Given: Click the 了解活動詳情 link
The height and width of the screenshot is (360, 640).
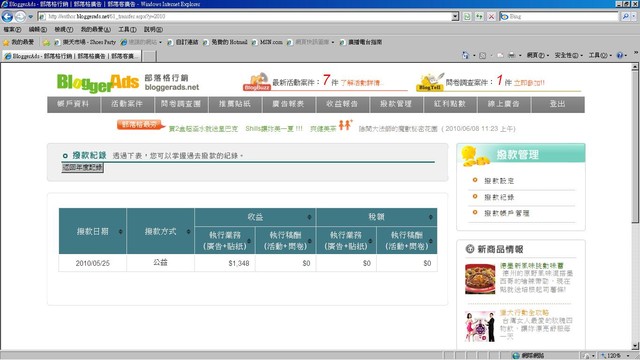Looking at the screenshot, I should point(360,83).
